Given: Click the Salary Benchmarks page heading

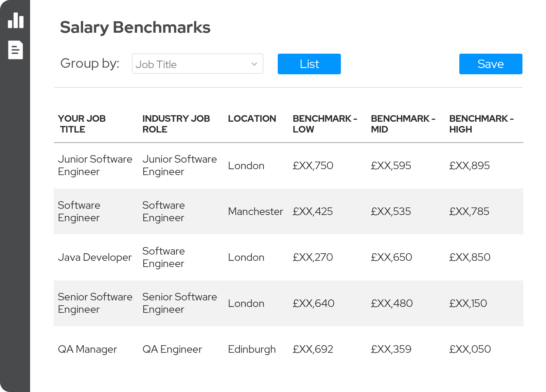Looking at the screenshot, I should (135, 27).
